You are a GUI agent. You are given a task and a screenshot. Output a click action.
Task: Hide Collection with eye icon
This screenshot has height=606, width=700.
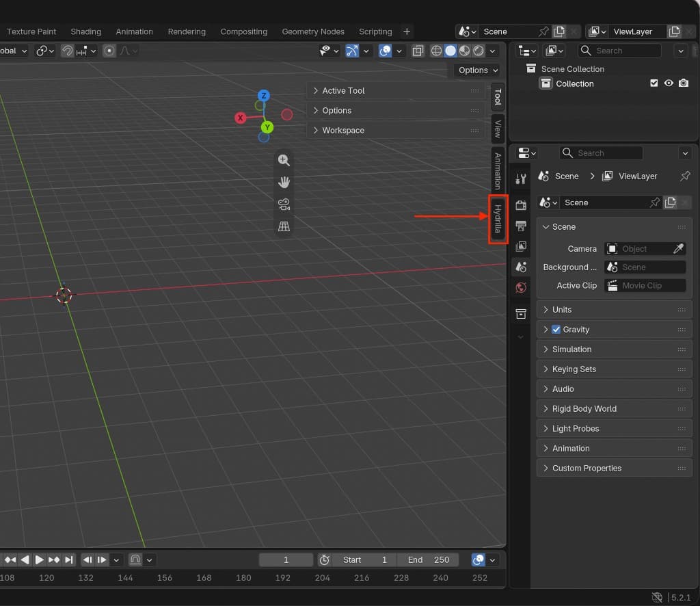669,83
